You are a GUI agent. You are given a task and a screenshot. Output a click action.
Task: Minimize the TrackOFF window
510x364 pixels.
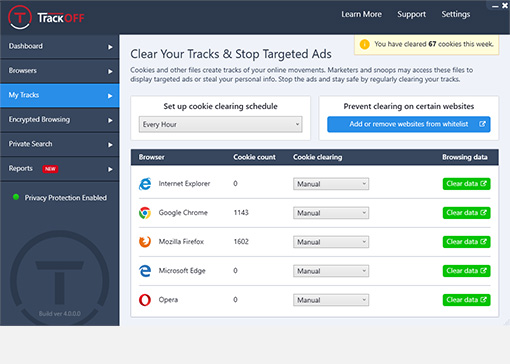pos(495,6)
